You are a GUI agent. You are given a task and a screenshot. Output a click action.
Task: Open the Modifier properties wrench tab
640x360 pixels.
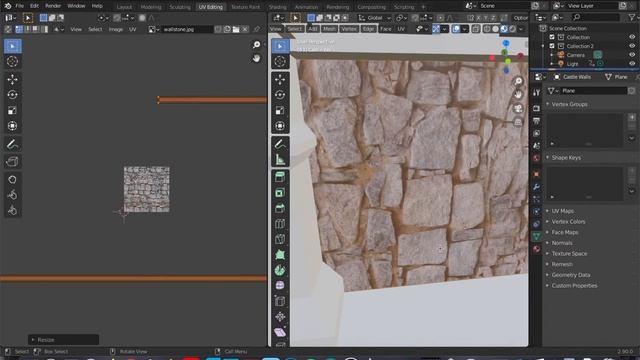[536, 187]
